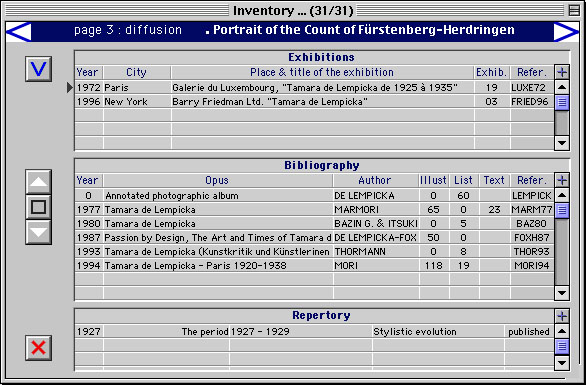Click the MARM77 reference cell
Image resolution: width=586 pixels, height=385 pixels.
[531, 210]
